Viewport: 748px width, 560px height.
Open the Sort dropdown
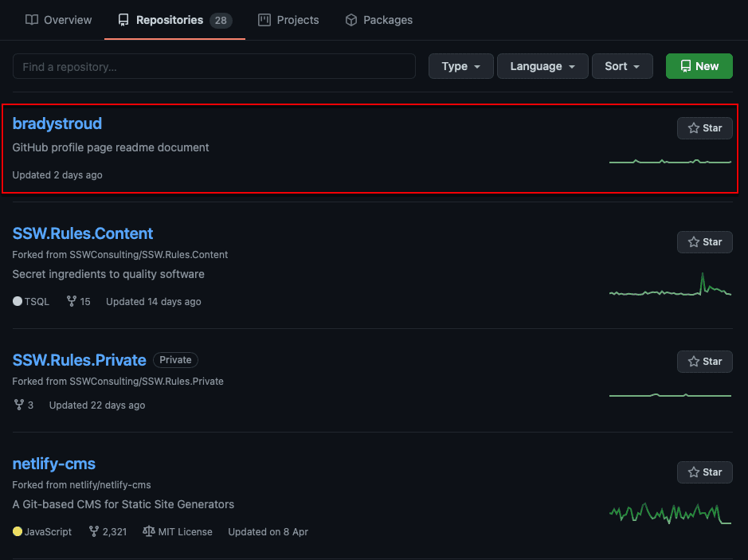(622, 66)
